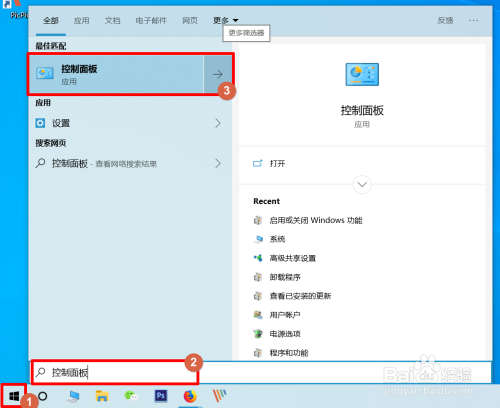Image resolution: width=500 pixels, height=408 pixels.
Task: Click the large 控制面板 icon in preview pane
Action: point(362,74)
